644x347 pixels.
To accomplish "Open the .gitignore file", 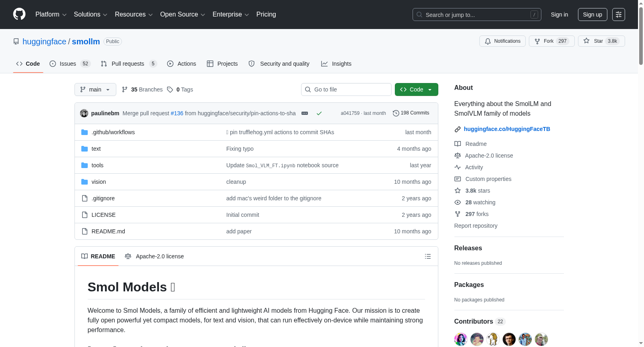I will tap(103, 198).
